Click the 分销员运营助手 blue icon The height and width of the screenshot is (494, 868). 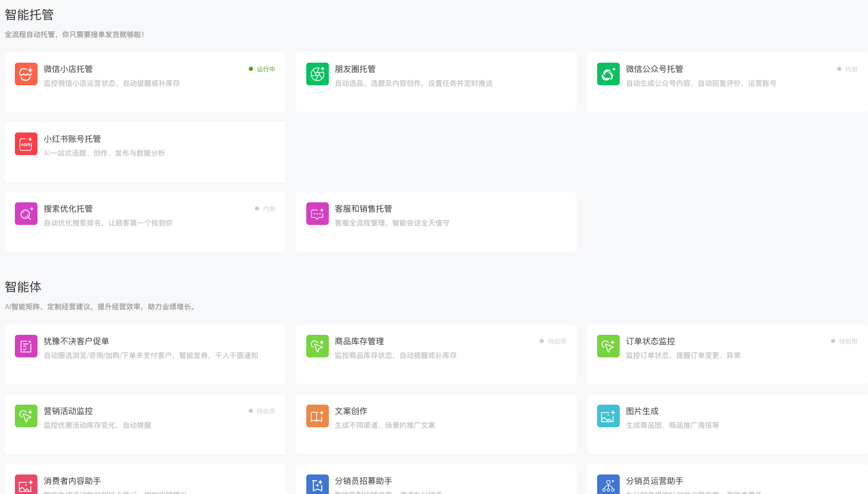(608, 484)
